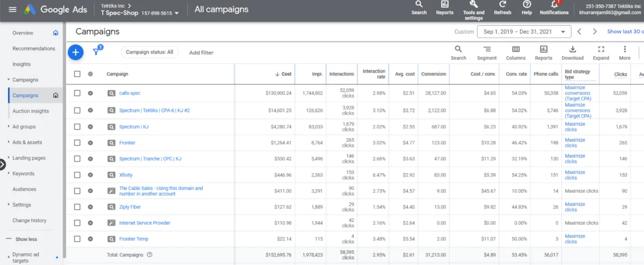Toggle the select-all checkbox in table header
Viewport: 644px width, 265px height.
point(77,74)
